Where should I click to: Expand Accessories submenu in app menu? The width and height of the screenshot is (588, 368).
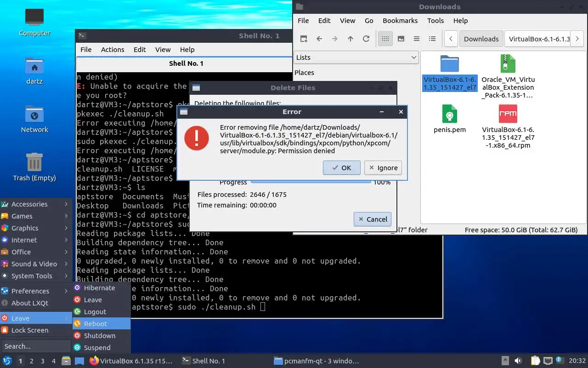(36, 204)
